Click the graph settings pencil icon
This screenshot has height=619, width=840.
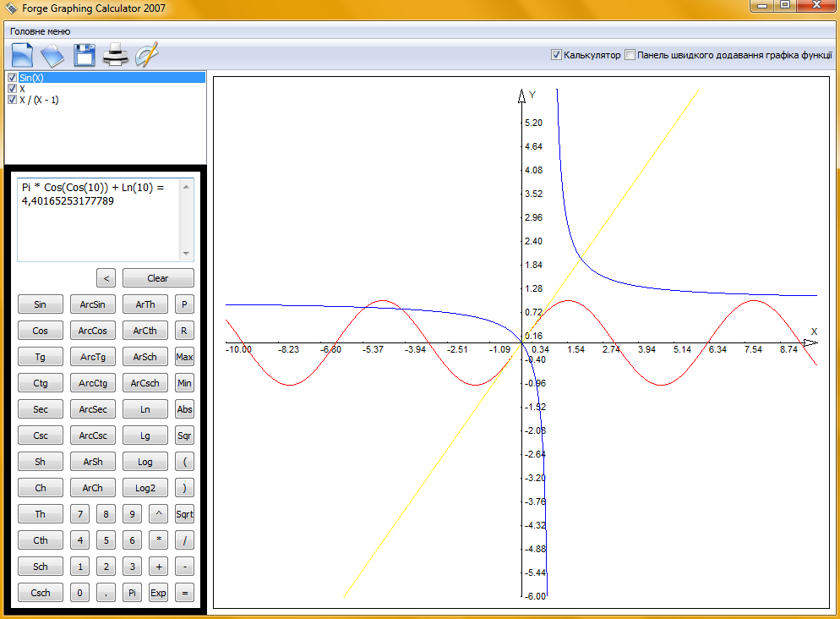click(x=147, y=55)
